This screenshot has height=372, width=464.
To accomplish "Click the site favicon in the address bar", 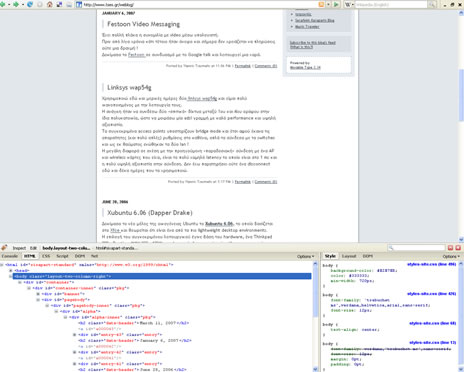I will click(79, 4).
